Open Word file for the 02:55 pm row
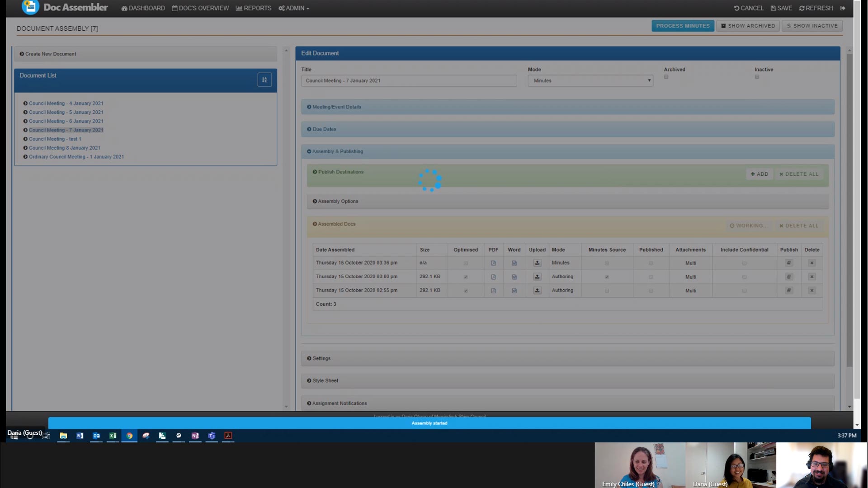The width and height of the screenshot is (868, 488). tap(514, 291)
